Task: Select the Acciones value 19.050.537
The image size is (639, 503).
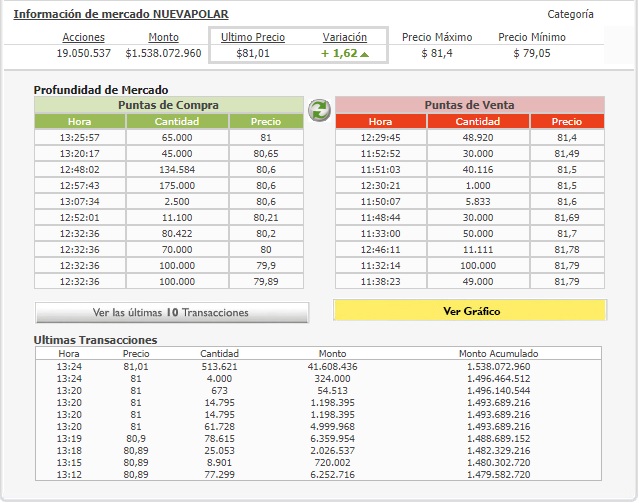Action: [84, 53]
